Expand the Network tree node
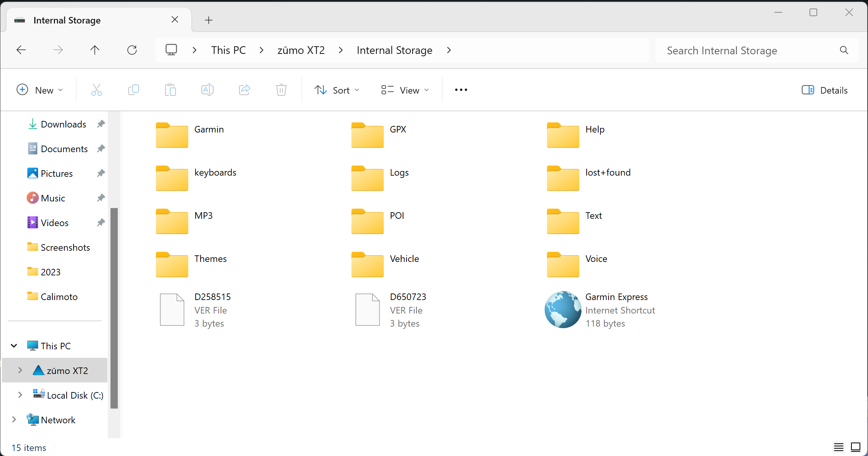The height and width of the screenshot is (456, 868). 14,420
